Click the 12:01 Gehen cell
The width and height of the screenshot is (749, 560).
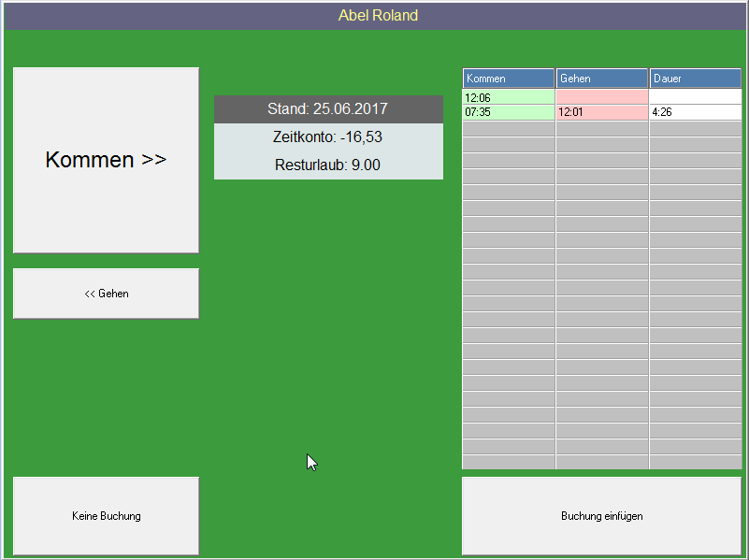coord(601,110)
